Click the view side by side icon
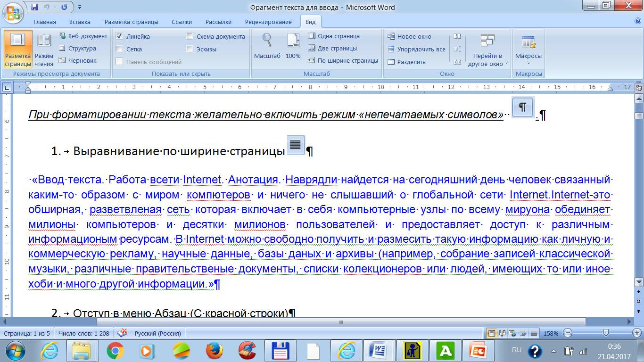Screen dimensions: 644x362 click(x=457, y=36)
